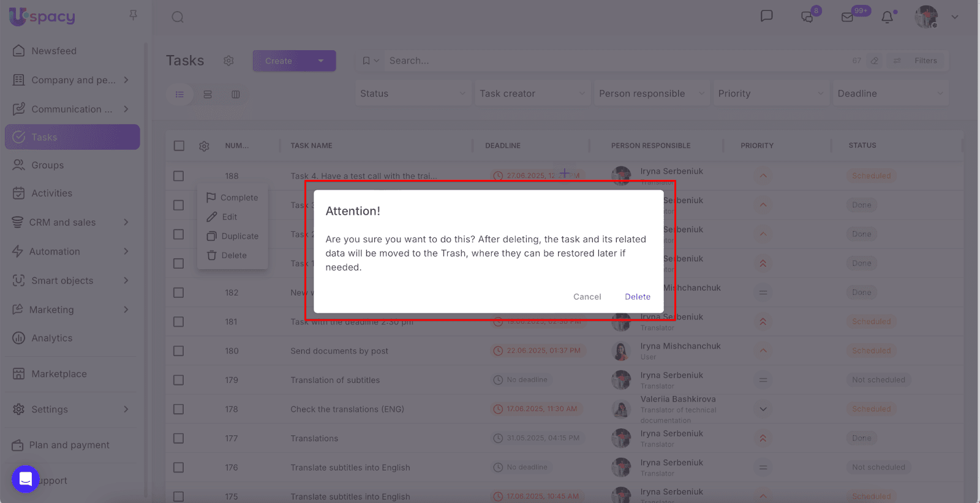Select checkbox for task 188
Screen dimensions: 980x503
179,176
